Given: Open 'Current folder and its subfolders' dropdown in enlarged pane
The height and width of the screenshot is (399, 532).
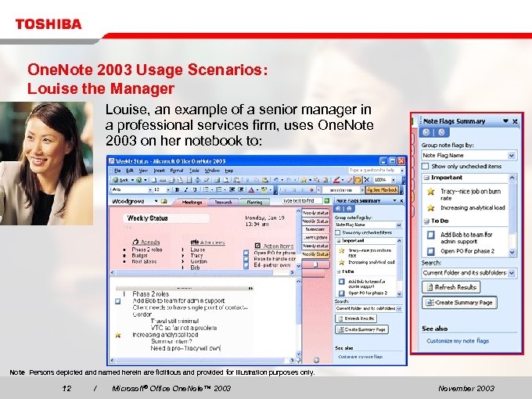Looking at the screenshot, I should pos(512,273).
